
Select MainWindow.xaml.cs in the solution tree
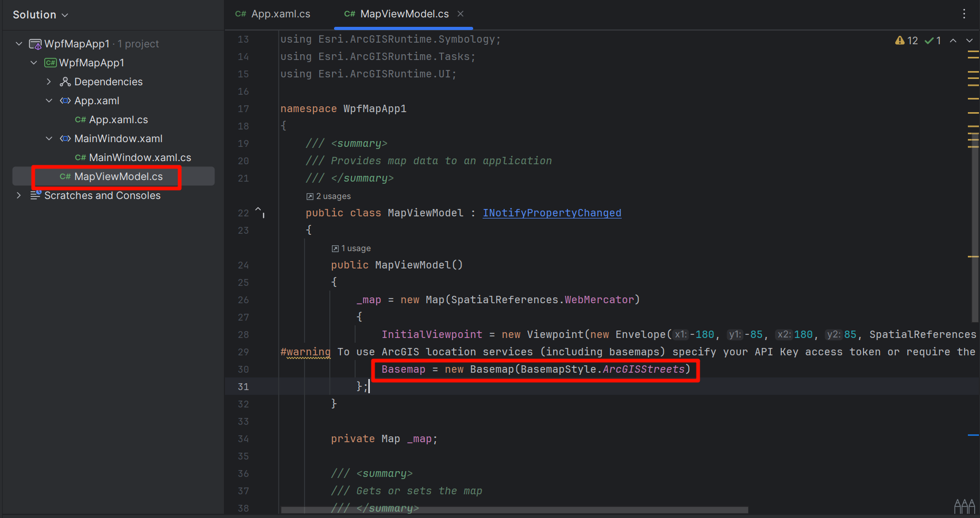point(140,157)
